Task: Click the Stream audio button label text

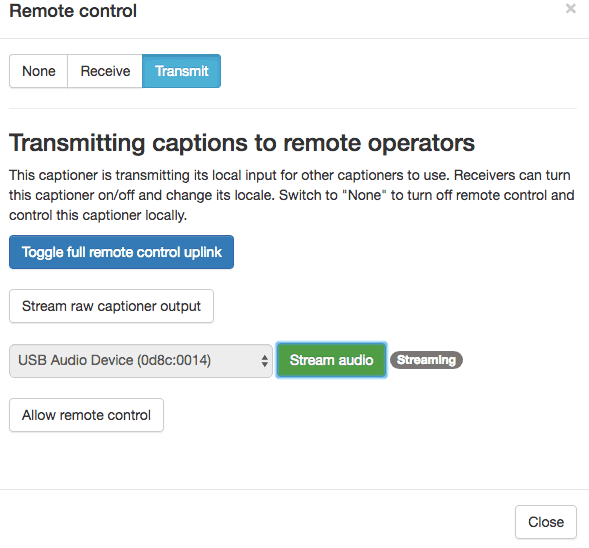Action: point(331,360)
